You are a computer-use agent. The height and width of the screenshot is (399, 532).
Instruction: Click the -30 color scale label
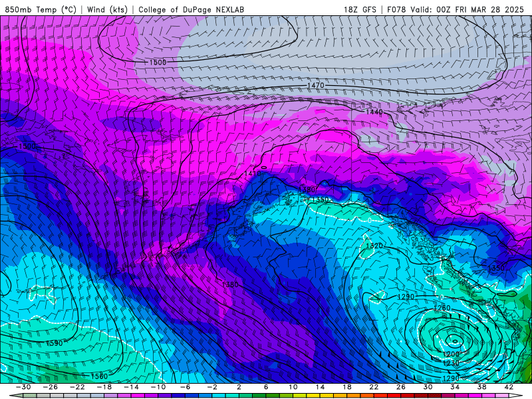coord(23,387)
